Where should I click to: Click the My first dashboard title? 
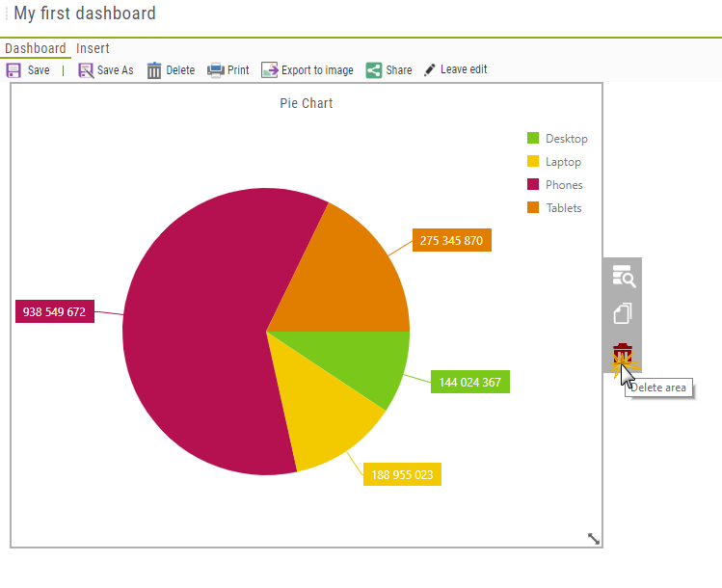tap(85, 13)
